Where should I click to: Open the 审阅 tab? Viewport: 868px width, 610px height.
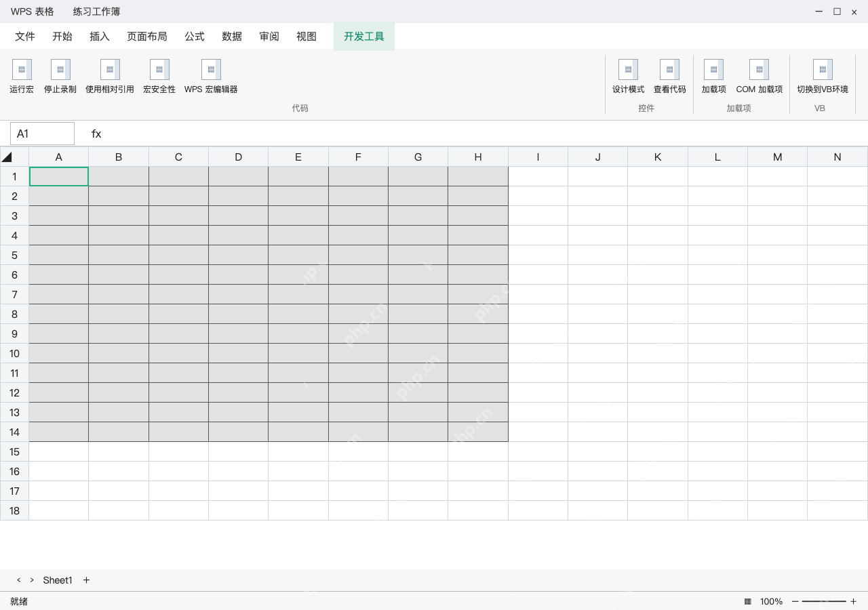click(x=269, y=37)
